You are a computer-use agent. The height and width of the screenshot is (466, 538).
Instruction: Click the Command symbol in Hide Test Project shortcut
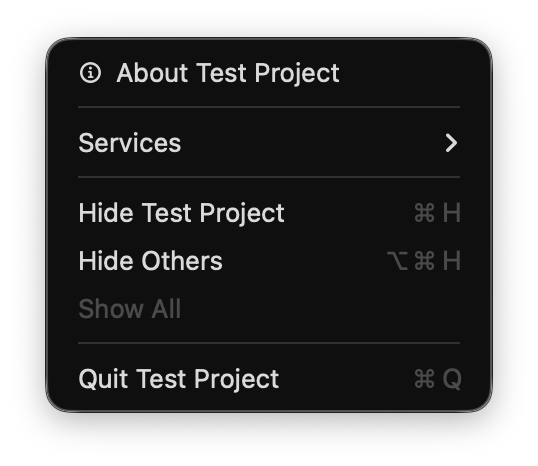pyautogui.click(x=424, y=213)
